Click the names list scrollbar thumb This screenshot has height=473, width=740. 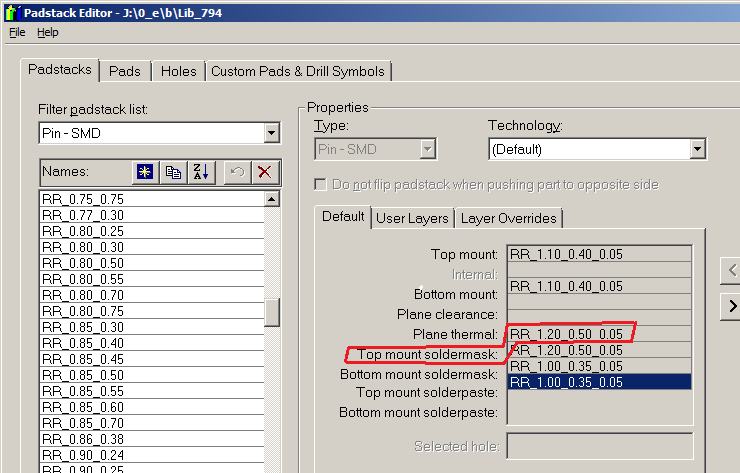click(x=272, y=313)
